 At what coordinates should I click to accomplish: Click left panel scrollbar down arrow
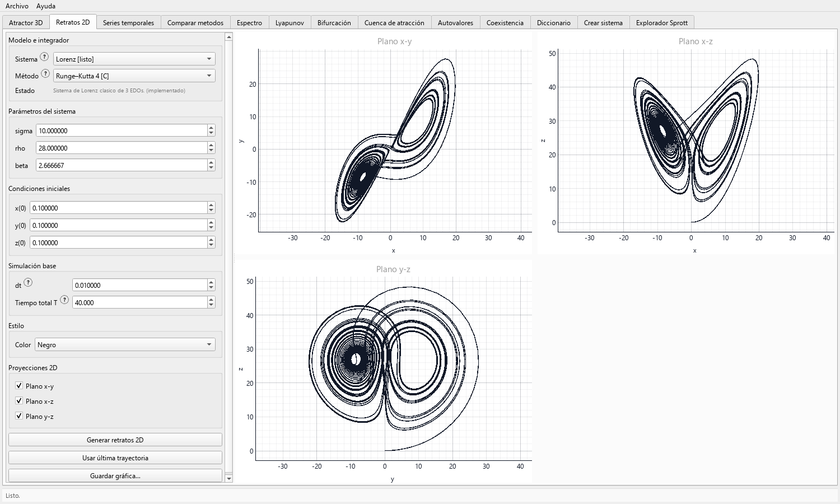pyautogui.click(x=228, y=478)
